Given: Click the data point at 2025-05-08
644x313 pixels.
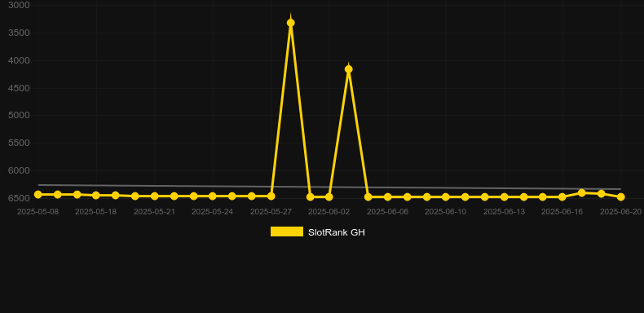Looking at the screenshot, I should (37, 194).
